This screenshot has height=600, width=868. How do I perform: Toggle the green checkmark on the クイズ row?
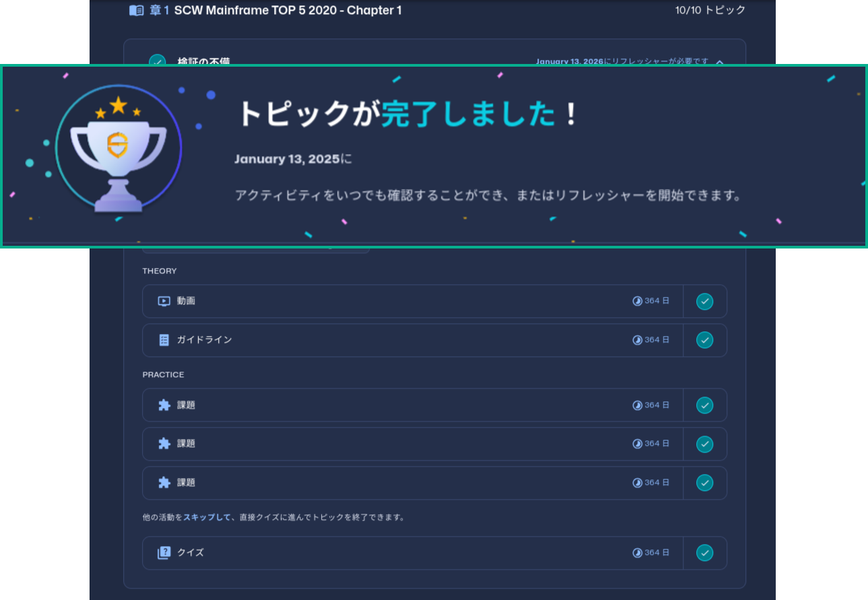[704, 552]
